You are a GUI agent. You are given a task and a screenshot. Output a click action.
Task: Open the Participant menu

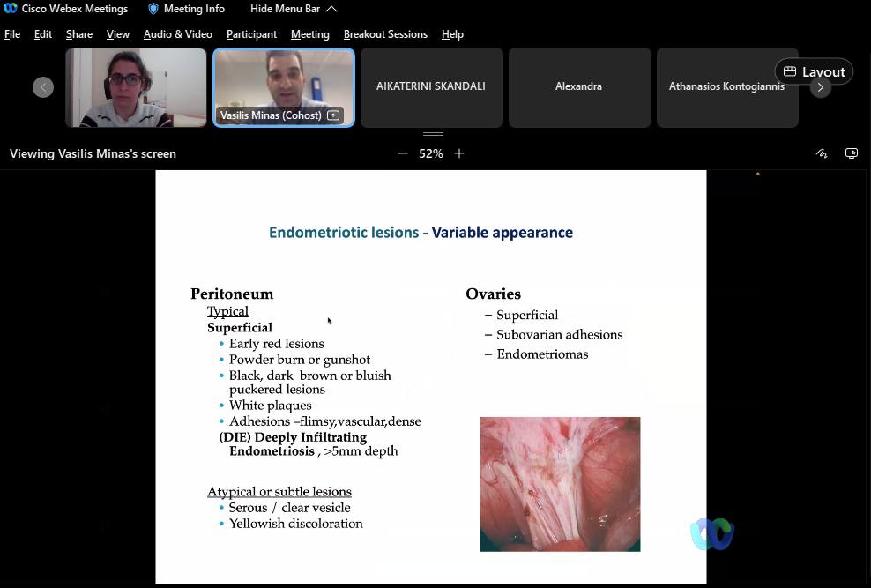[251, 34]
